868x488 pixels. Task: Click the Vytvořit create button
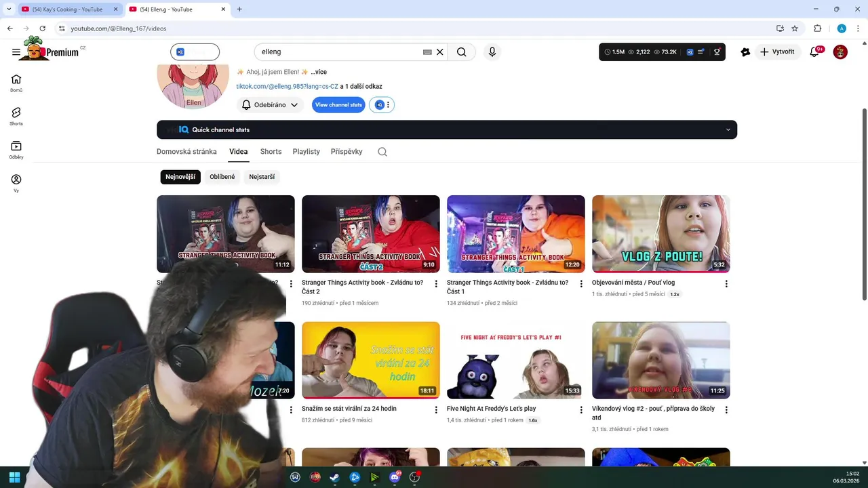[777, 52]
